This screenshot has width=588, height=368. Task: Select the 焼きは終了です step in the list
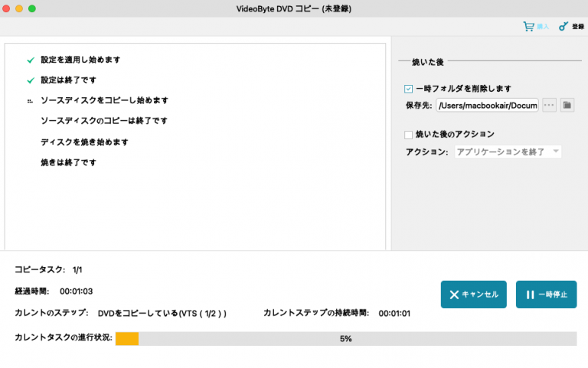point(68,163)
